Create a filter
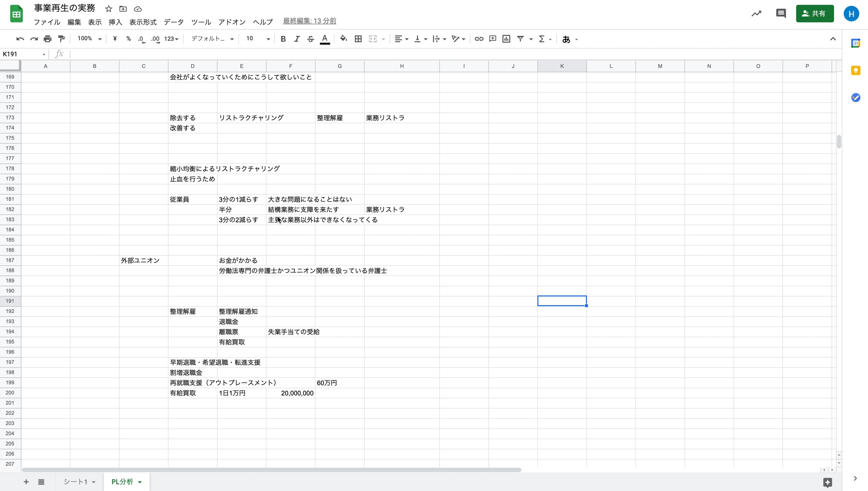The height and width of the screenshot is (491, 868). [x=520, y=39]
